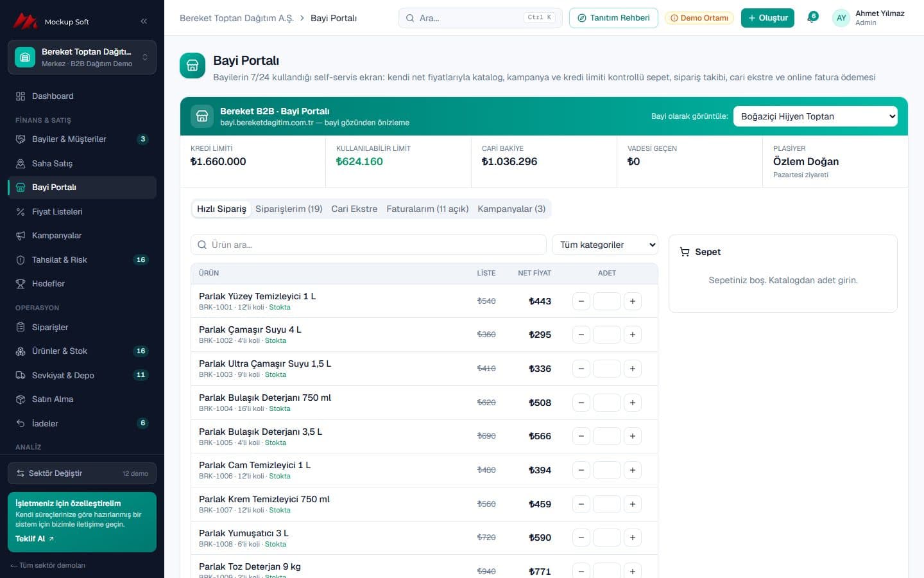This screenshot has width=924, height=578.
Task: Decrease quantity for Parlak Çamaşır Suyu 4 L
Action: click(x=581, y=335)
